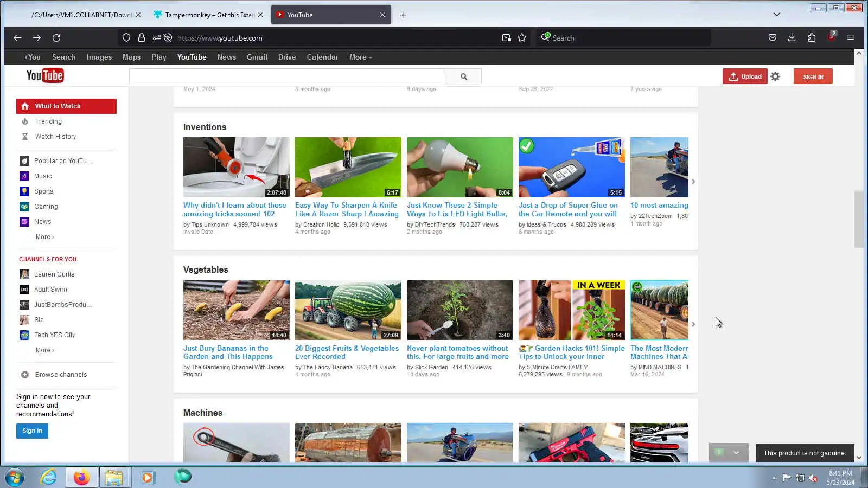Viewport: 868px width, 488px height.
Task: Expand the green widget dropdown arrow
Action: click(x=736, y=453)
